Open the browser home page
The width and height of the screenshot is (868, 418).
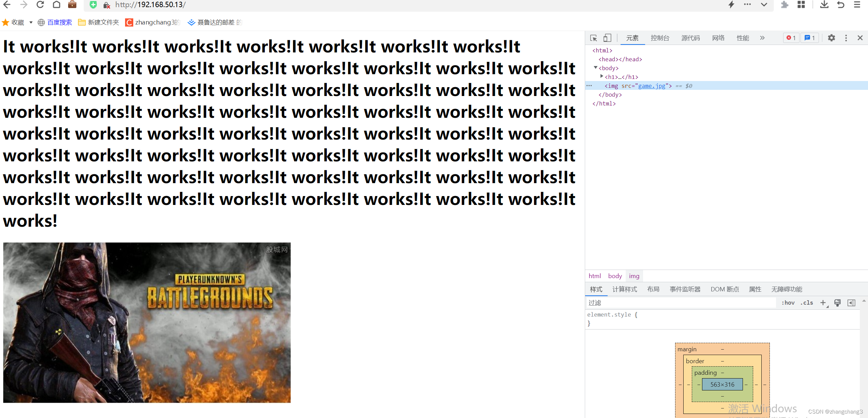(x=57, y=5)
